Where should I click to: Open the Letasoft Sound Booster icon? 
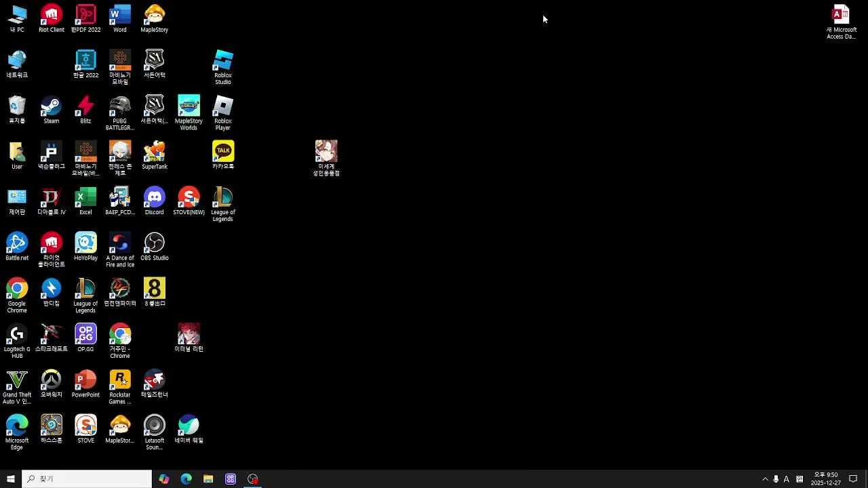point(155,432)
